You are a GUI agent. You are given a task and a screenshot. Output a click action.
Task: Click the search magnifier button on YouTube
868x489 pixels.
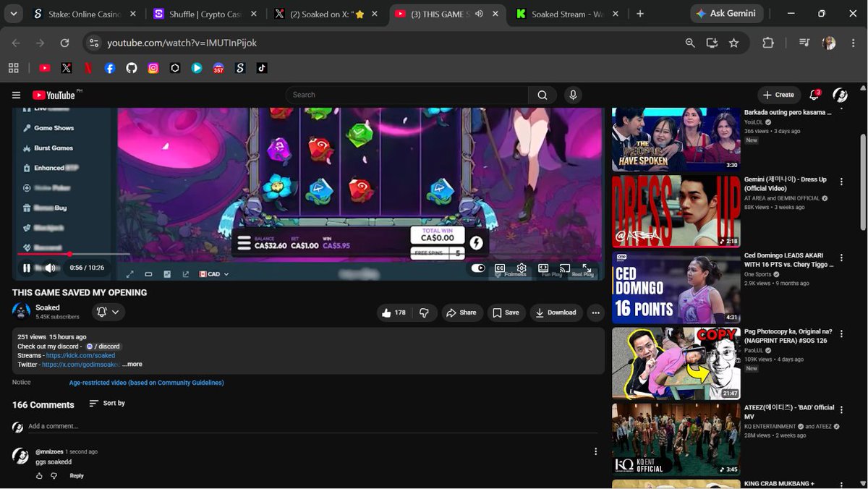pyautogui.click(x=542, y=95)
